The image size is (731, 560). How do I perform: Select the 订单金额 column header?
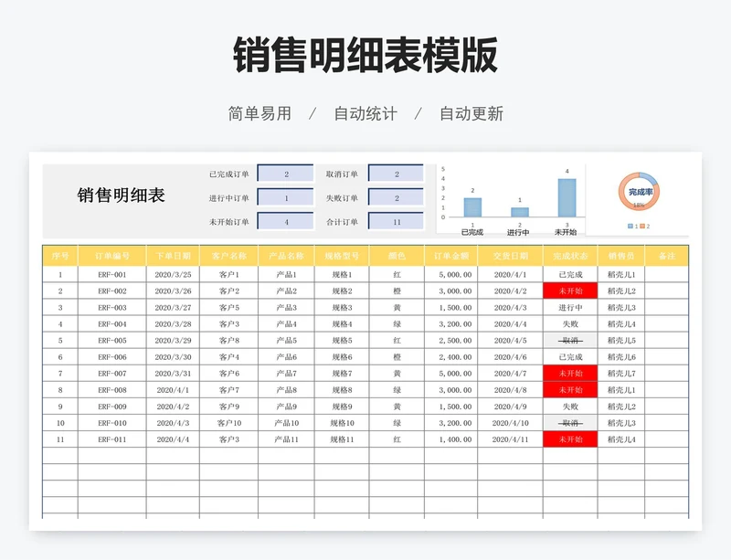pos(450,256)
